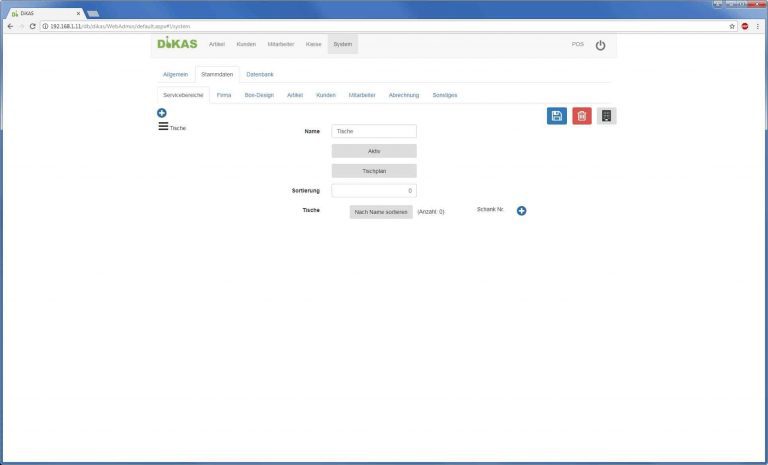
Task: Select the Bon-Design sub-tab
Action: click(x=259, y=95)
